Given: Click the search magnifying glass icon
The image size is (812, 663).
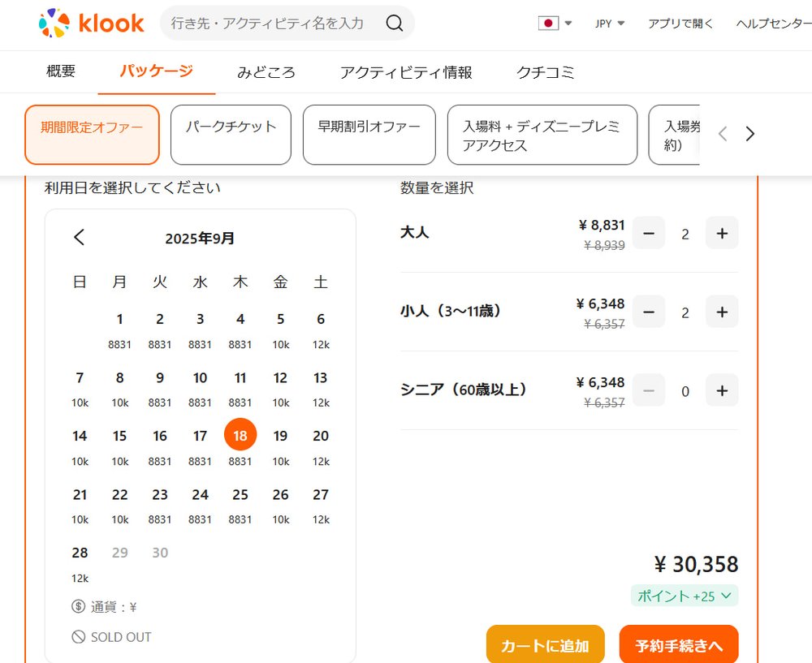Looking at the screenshot, I should pos(395,24).
